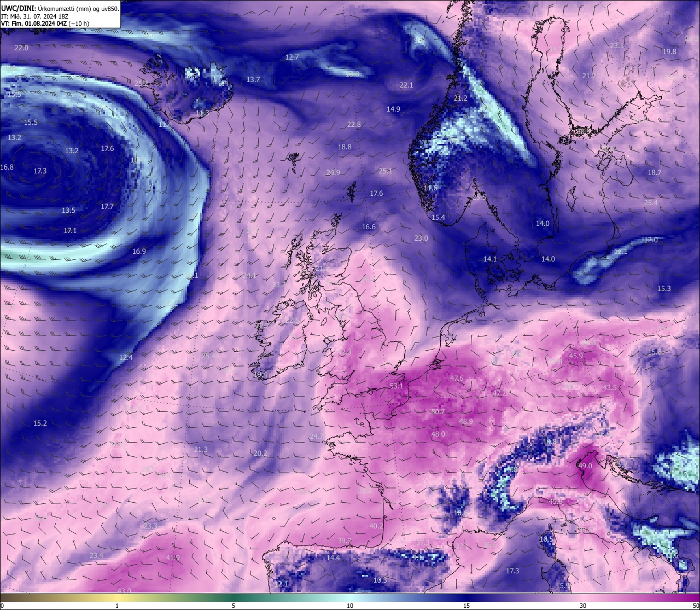Click the 15.4 value near Norway
Image resolution: width=700 pixels, height=610 pixels.
[x=438, y=218]
